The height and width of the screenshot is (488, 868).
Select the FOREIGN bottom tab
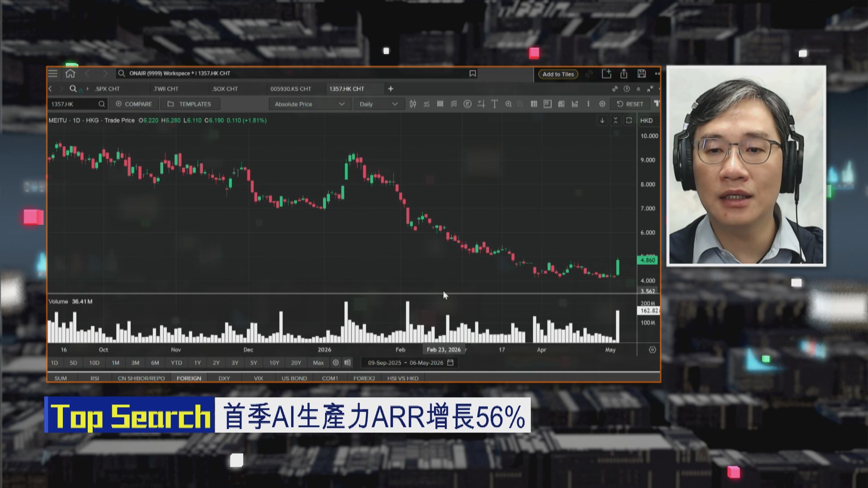tap(189, 378)
